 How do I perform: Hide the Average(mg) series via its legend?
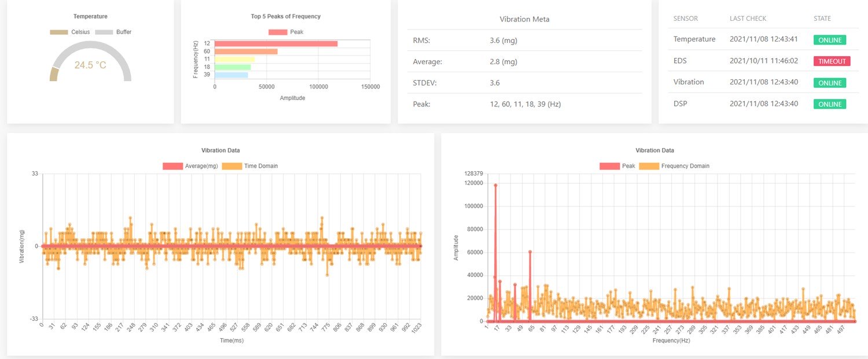click(190, 166)
